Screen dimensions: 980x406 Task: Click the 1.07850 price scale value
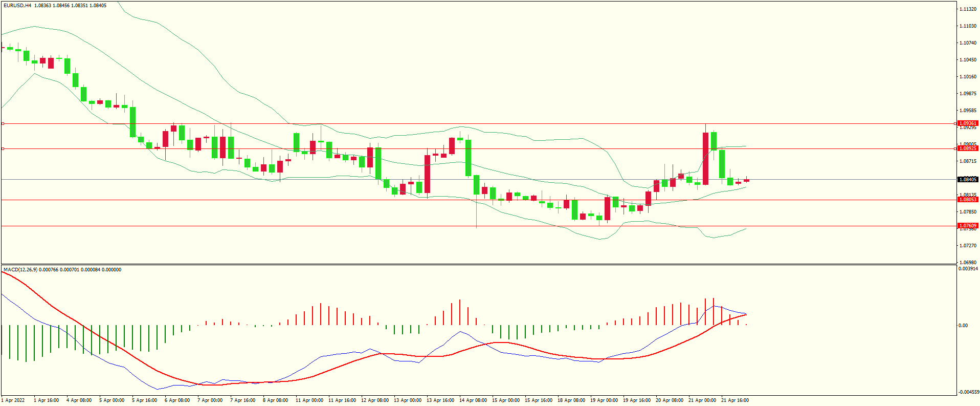click(968, 212)
